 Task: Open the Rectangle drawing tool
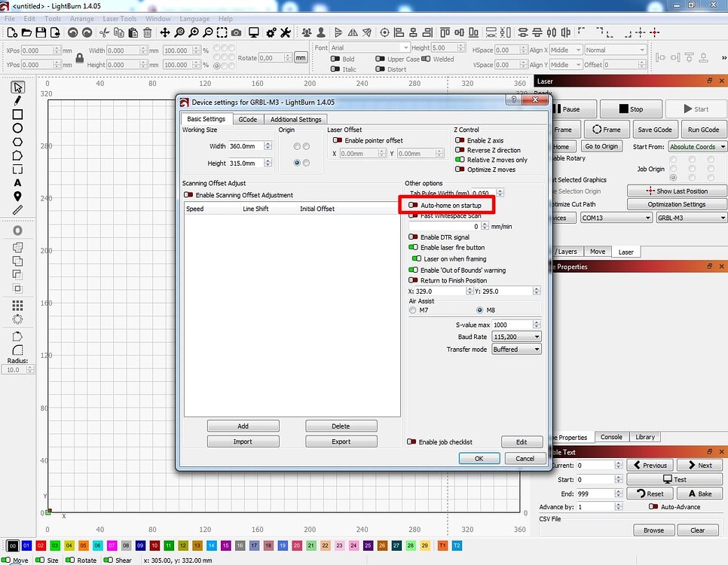19,114
